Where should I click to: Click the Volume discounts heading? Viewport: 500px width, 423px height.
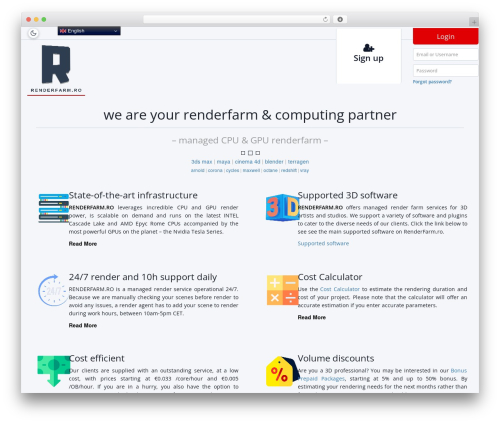tap(336, 358)
